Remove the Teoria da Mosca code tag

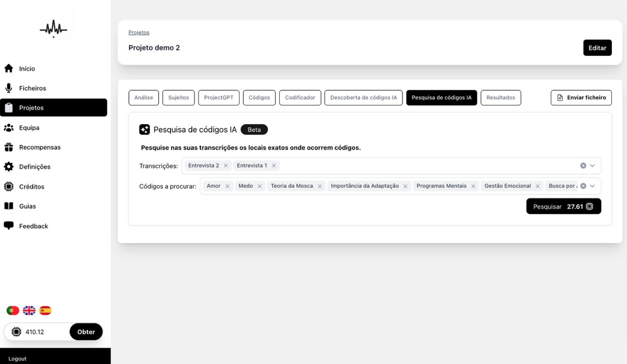(x=320, y=186)
